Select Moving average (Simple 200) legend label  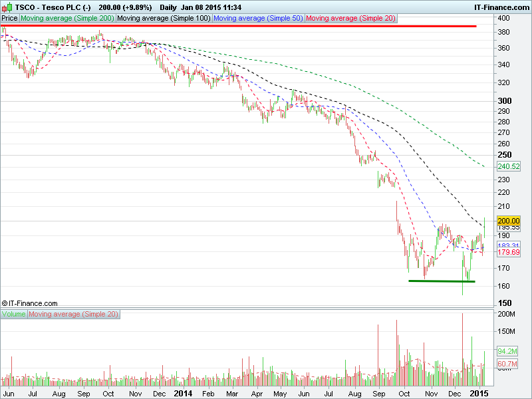(67, 19)
